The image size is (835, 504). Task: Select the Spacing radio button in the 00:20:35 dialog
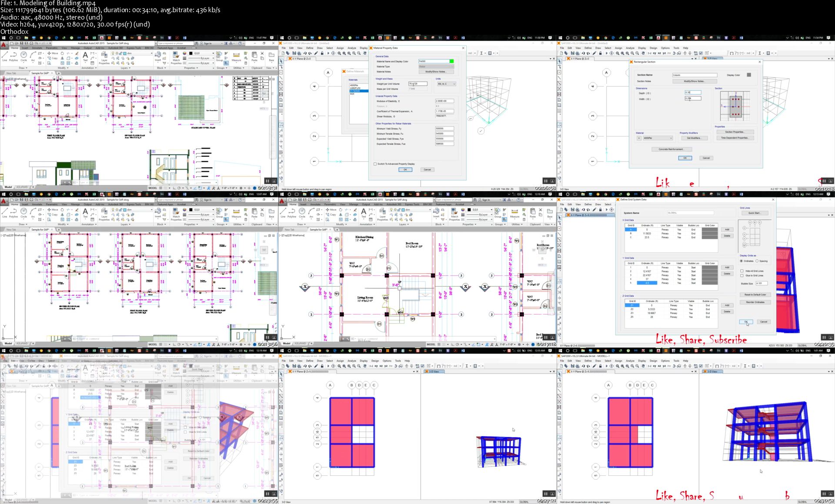[x=757, y=261]
